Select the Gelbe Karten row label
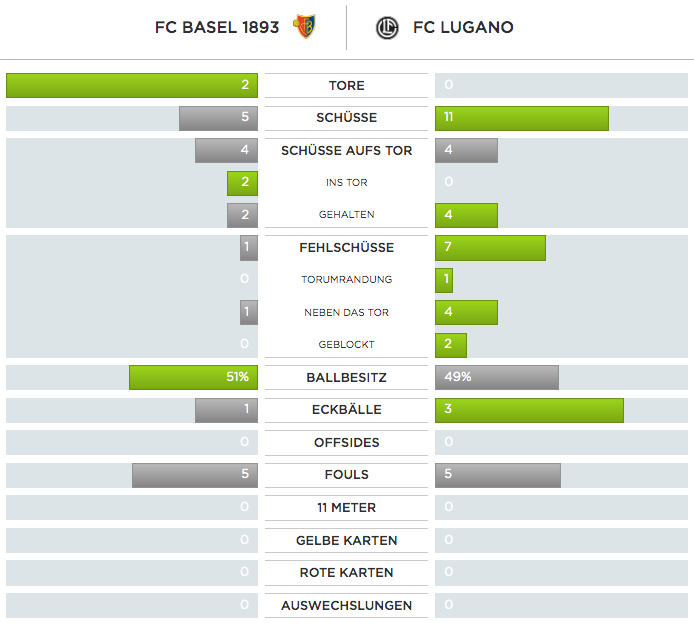 [346, 541]
